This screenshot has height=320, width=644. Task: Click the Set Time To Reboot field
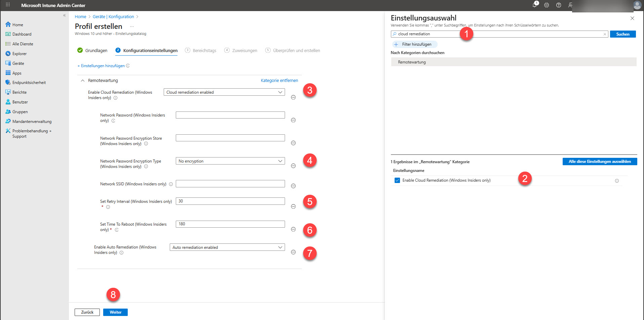(230, 224)
